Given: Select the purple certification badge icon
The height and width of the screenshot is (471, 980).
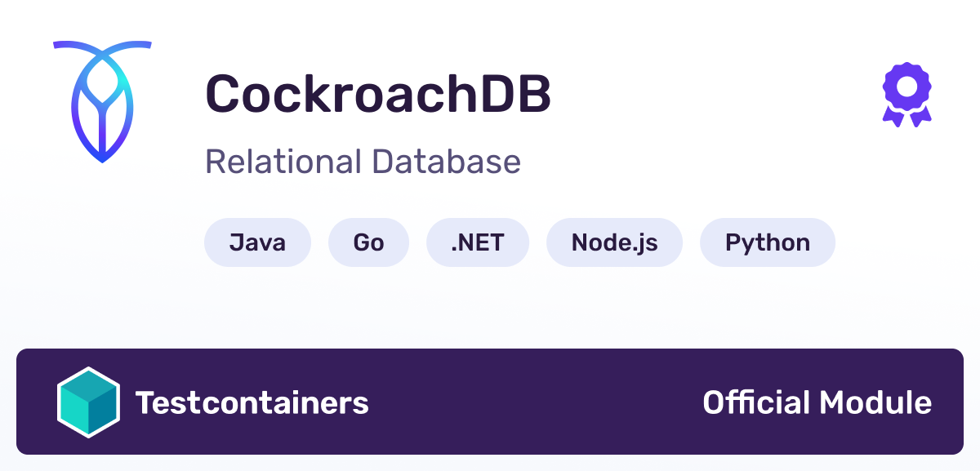Looking at the screenshot, I should tap(906, 94).
